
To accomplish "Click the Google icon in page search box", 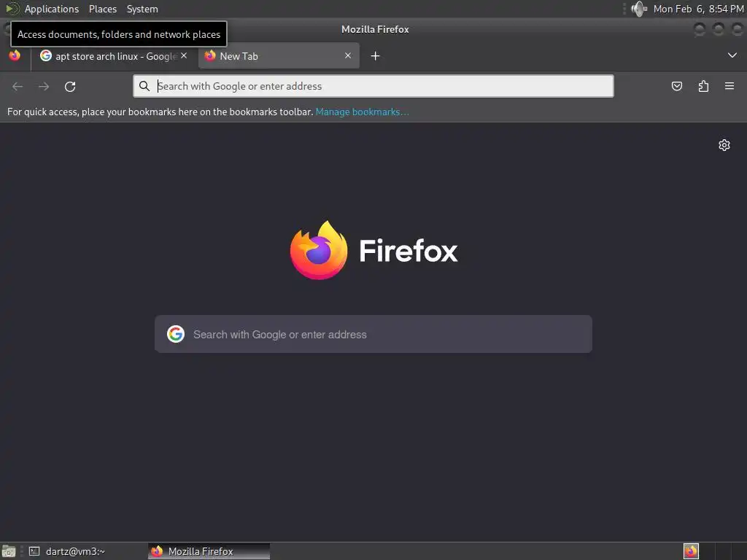I will (176, 334).
